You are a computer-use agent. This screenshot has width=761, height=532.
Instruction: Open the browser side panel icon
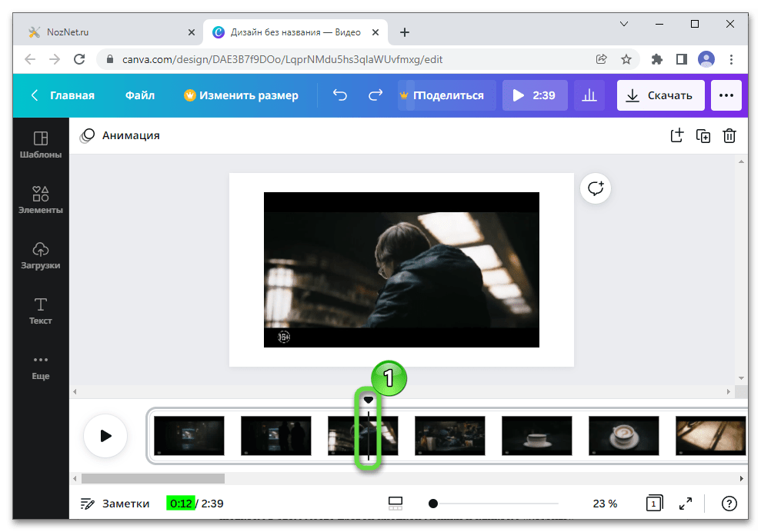point(682,59)
